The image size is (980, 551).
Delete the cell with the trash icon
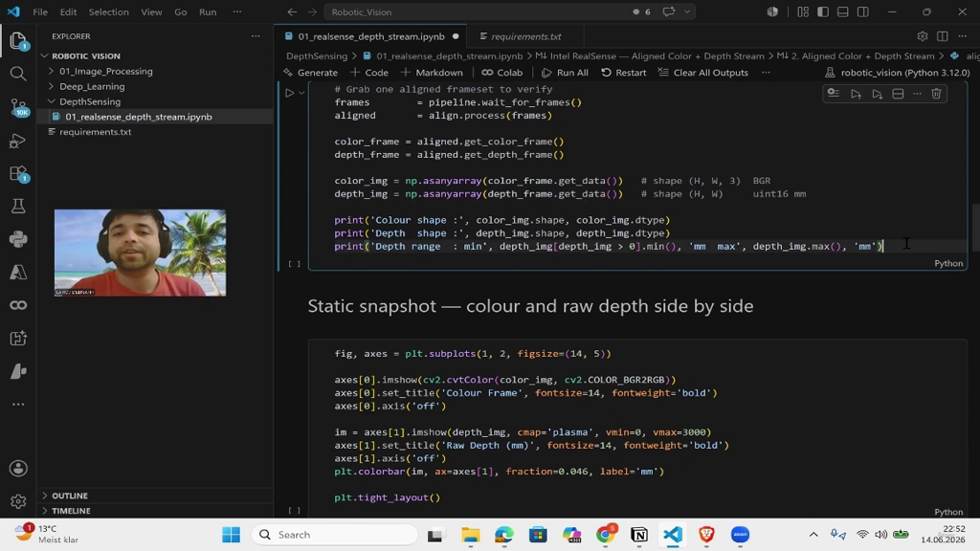[x=936, y=94]
